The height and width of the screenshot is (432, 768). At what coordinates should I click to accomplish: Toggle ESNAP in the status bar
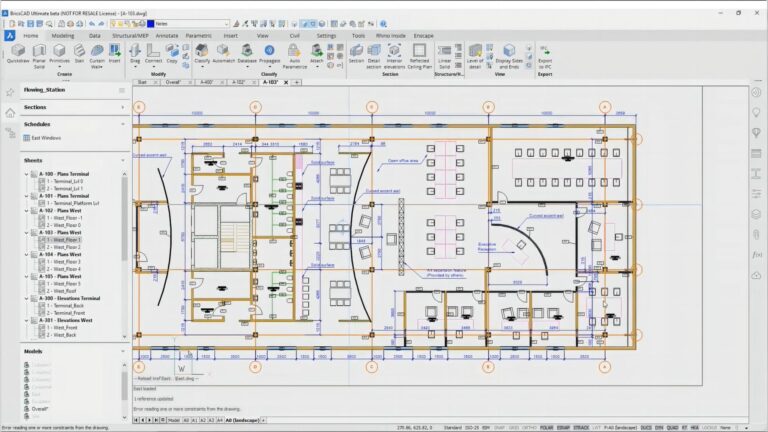pyautogui.click(x=563, y=428)
